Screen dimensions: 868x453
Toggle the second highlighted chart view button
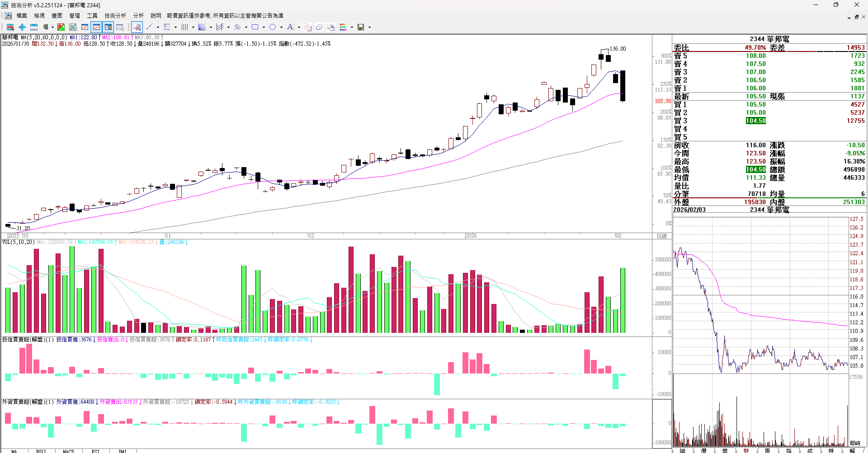[108, 27]
